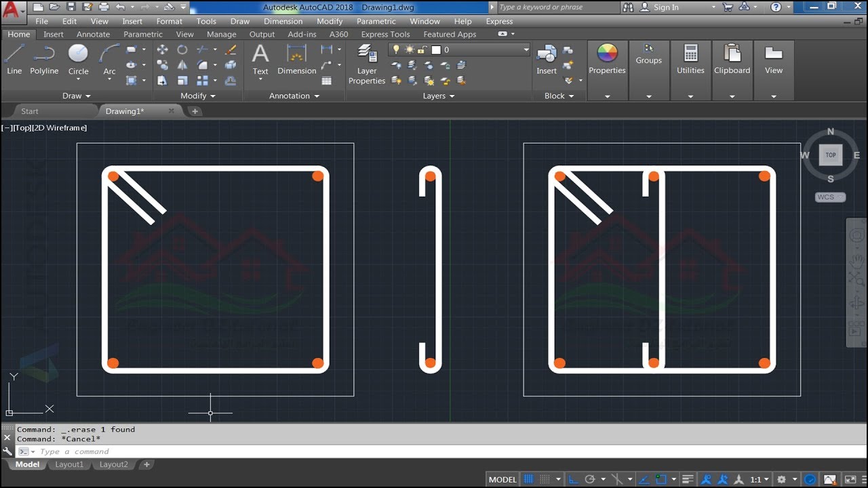The image size is (868, 488).
Task: Toggle polar tracking in status bar
Action: [x=590, y=479]
